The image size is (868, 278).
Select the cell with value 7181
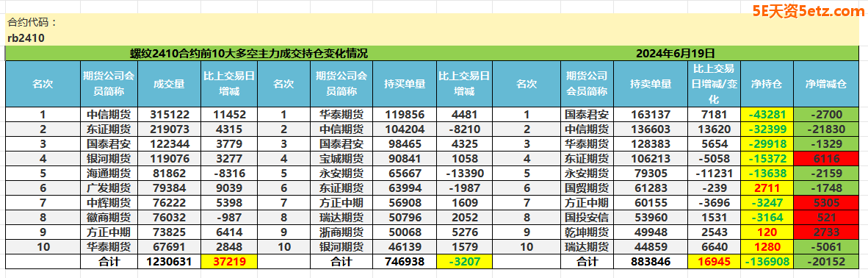click(x=714, y=115)
